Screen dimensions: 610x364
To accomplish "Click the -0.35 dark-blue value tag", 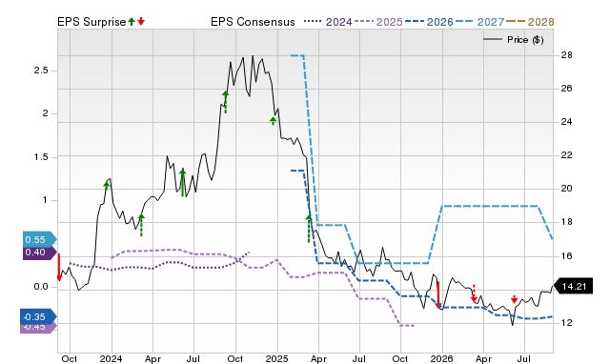I will point(38,317).
